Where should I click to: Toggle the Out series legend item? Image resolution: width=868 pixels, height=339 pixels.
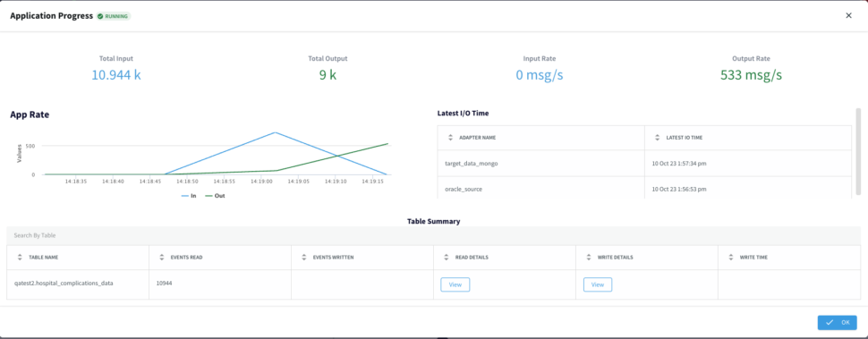pyautogui.click(x=215, y=196)
